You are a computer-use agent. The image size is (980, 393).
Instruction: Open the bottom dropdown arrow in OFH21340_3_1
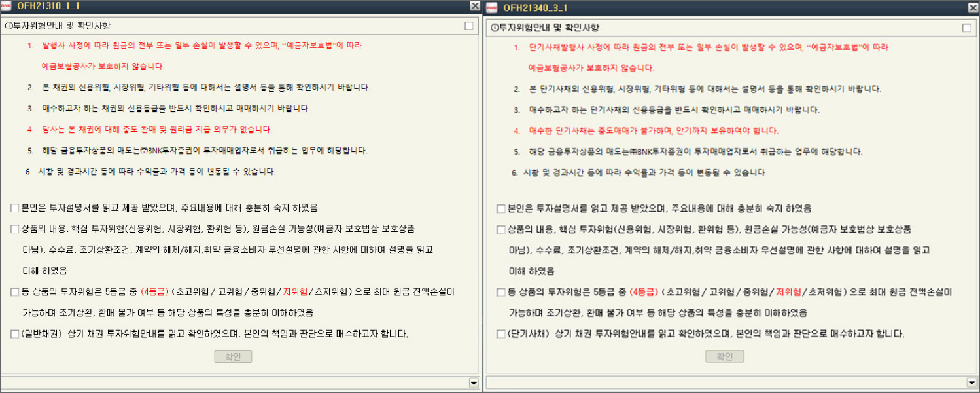(971, 383)
